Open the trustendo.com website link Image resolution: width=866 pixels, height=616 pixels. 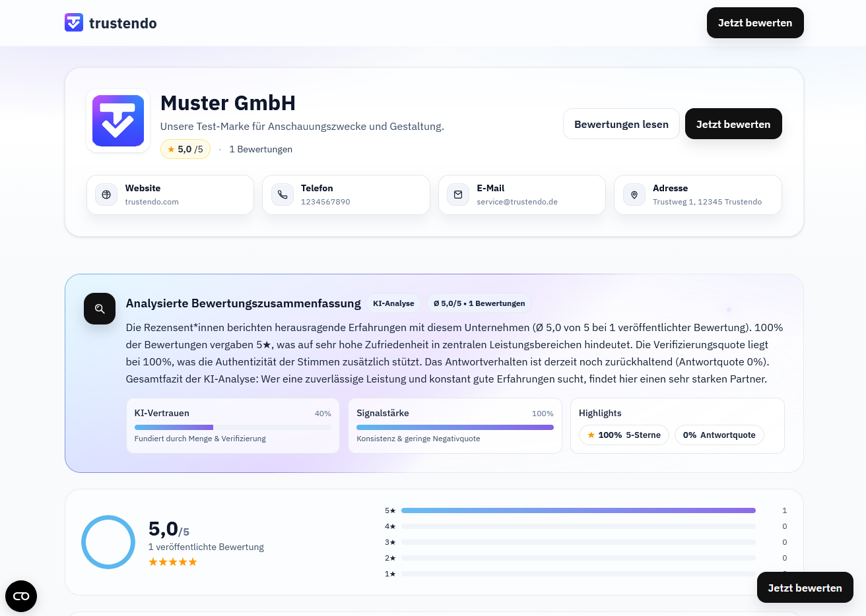tap(152, 202)
